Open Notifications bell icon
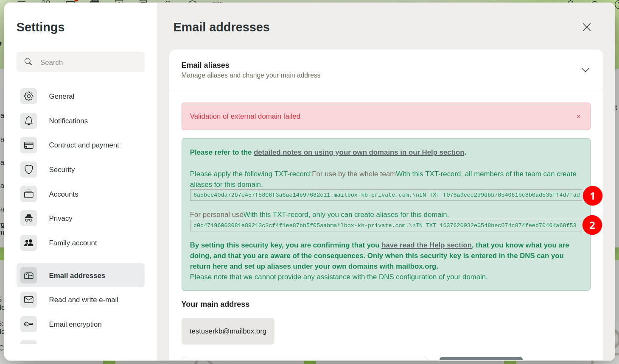The height and width of the screenshot is (364, 619). (29, 121)
